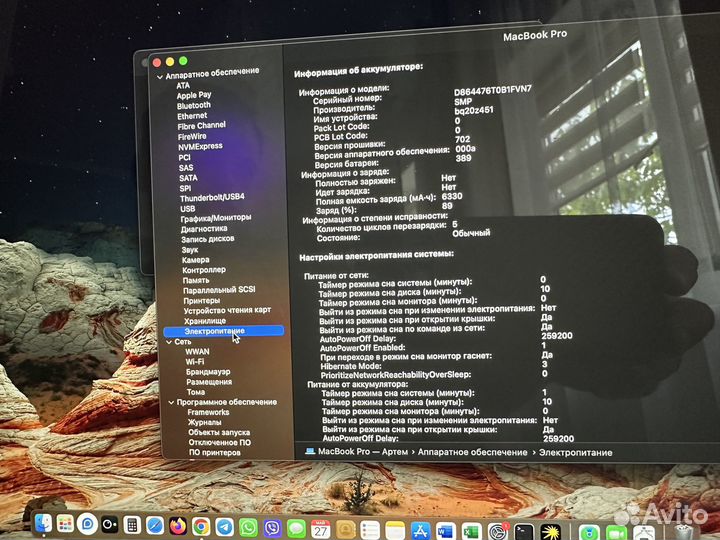Open Microsoft Excel in the Dock
The height and width of the screenshot is (540, 720).
click(x=471, y=531)
